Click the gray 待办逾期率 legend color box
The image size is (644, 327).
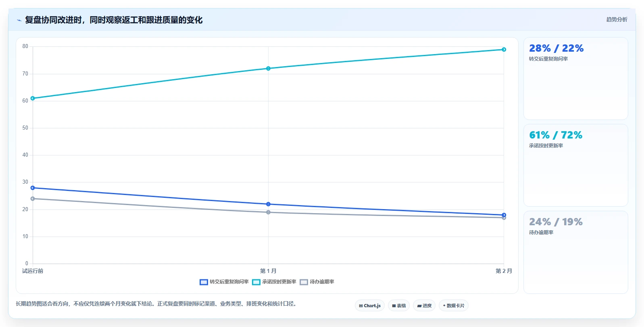[x=304, y=282]
